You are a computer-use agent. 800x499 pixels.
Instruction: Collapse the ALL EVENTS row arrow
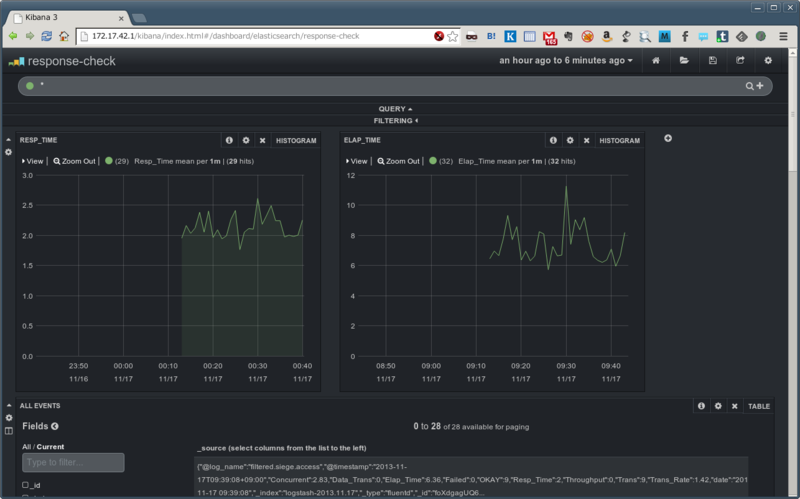tap(9, 405)
